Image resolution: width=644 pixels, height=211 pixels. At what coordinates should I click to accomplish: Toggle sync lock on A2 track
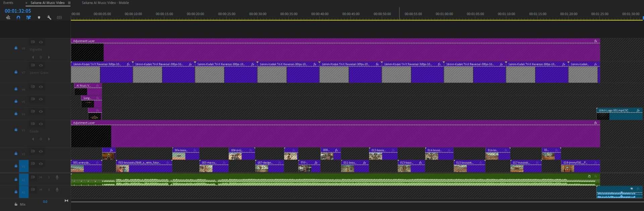33,189
